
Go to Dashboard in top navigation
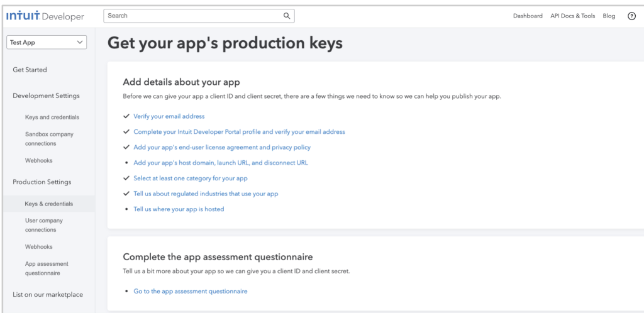coord(528,16)
